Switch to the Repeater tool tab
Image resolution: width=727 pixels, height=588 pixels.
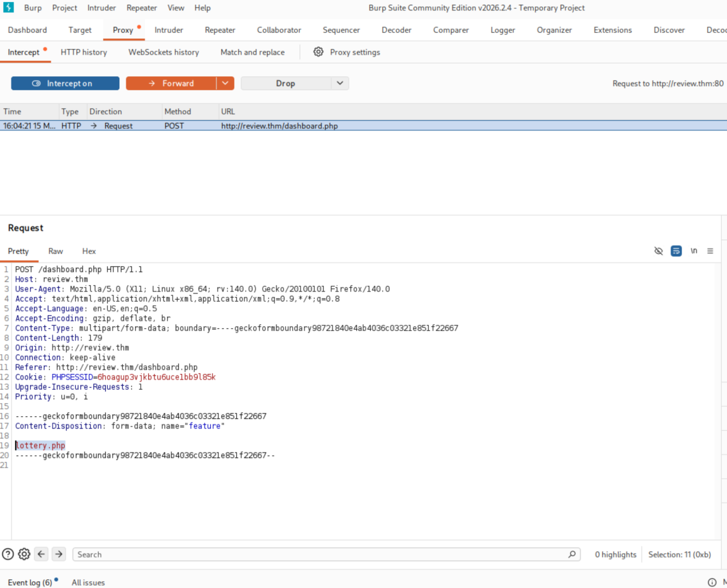(220, 30)
